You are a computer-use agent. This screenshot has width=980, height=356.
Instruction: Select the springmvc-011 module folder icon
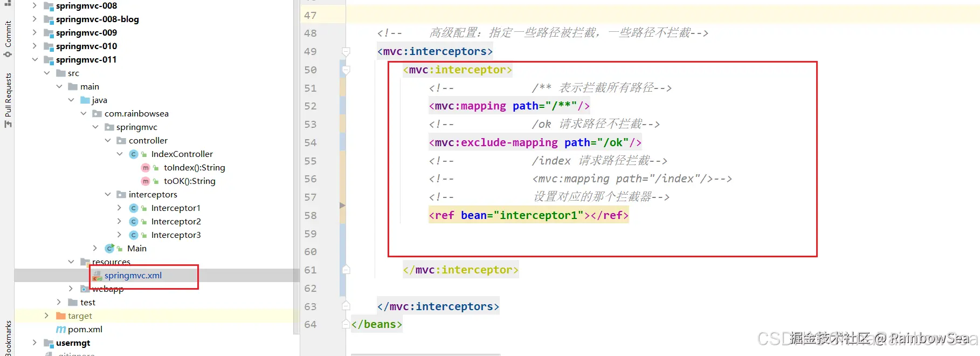49,60
